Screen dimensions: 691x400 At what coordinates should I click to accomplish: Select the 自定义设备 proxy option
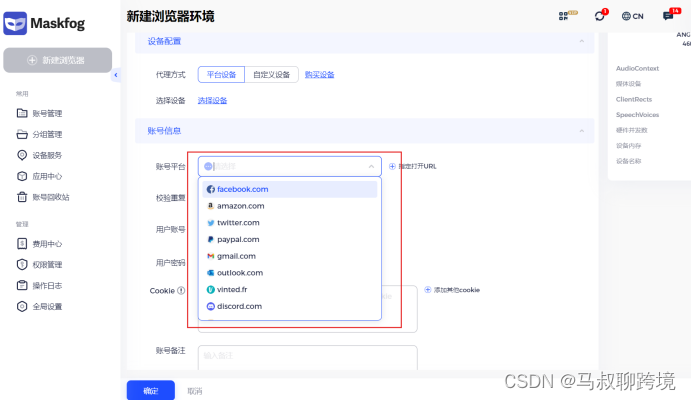(x=271, y=74)
